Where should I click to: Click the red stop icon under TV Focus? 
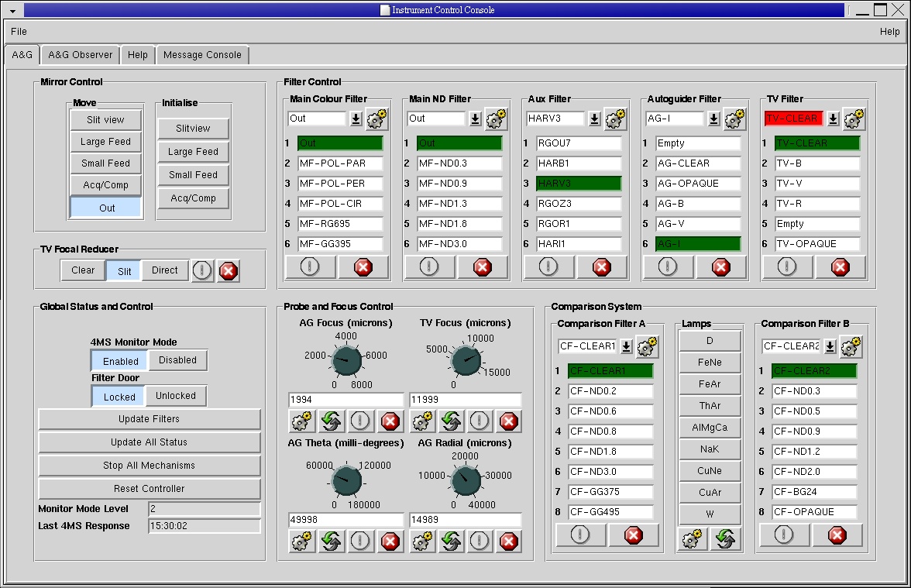(509, 421)
